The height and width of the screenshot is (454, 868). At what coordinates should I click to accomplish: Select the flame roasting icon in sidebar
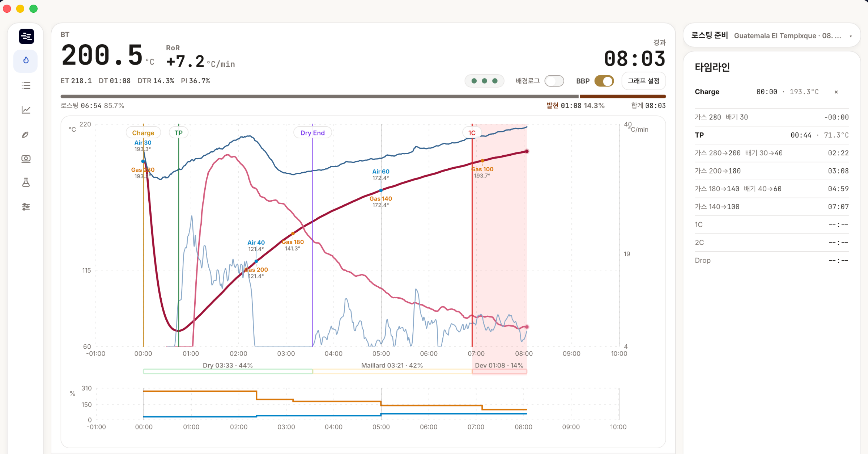click(x=26, y=60)
